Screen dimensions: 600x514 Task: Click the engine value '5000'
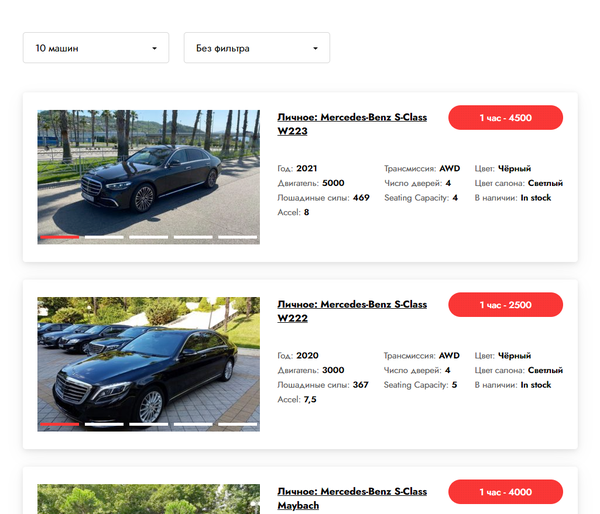333,183
